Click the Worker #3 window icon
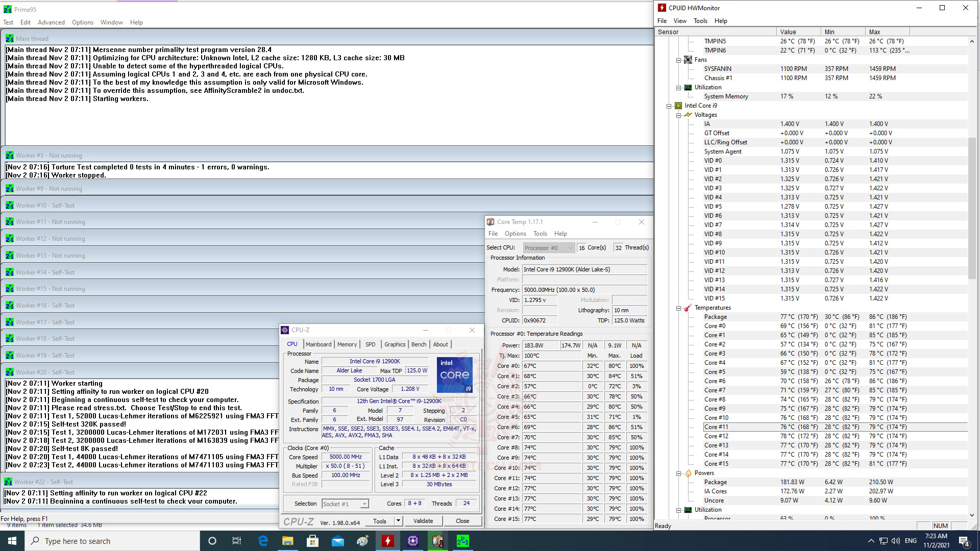Viewport: 980px width, 551px height. pos(9,155)
